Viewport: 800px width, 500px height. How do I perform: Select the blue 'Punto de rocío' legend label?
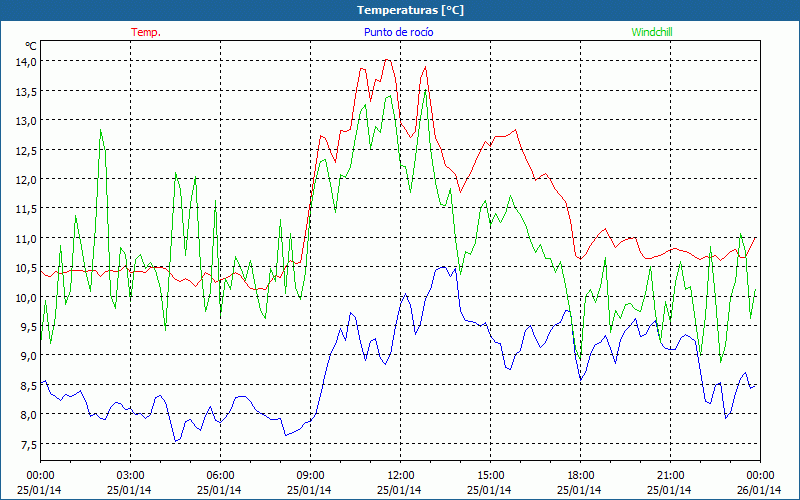(398, 32)
